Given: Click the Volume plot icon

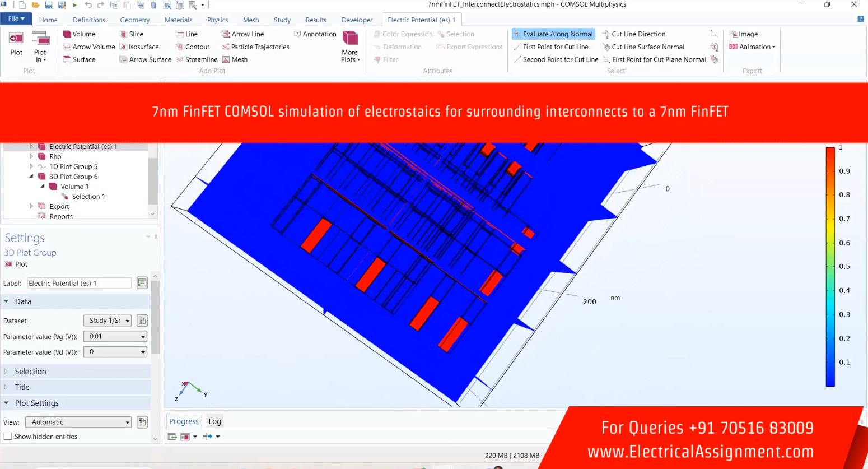Looking at the screenshot, I should click(x=67, y=34).
